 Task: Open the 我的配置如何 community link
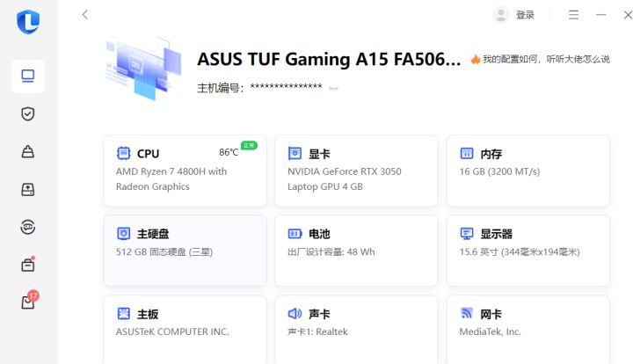pos(546,59)
